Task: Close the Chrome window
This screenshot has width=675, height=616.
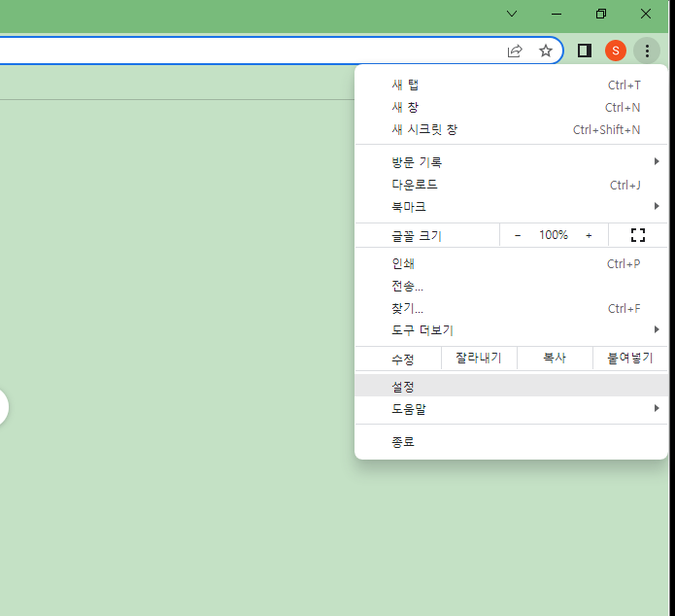Action: point(645,14)
